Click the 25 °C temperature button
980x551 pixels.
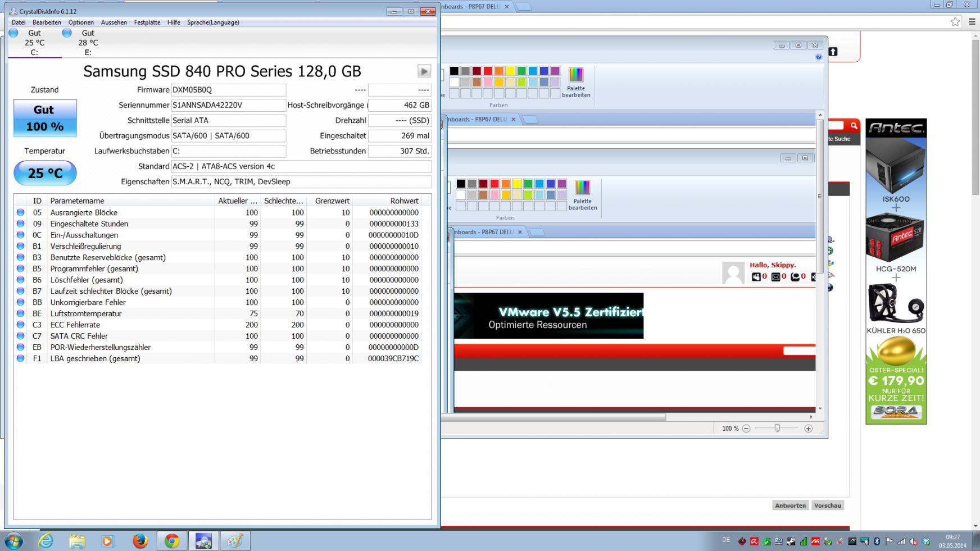(45, 173)
